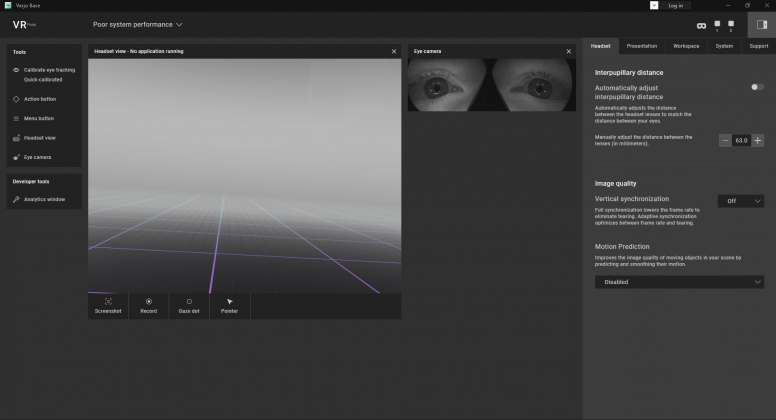
Task: Expand the Motion Prediction dropdown
Action: [679, 282]
